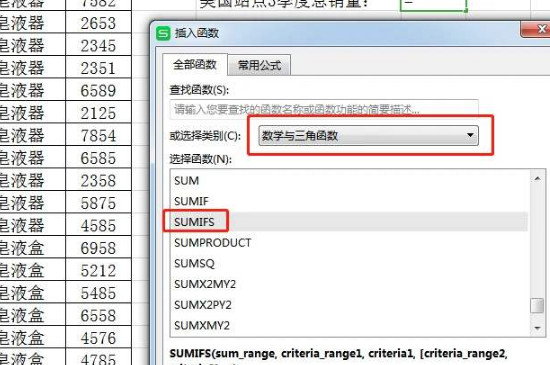Select spreadsheet cell with value 6589
This screenshot has height=365, width=550.
pos(98,90)
